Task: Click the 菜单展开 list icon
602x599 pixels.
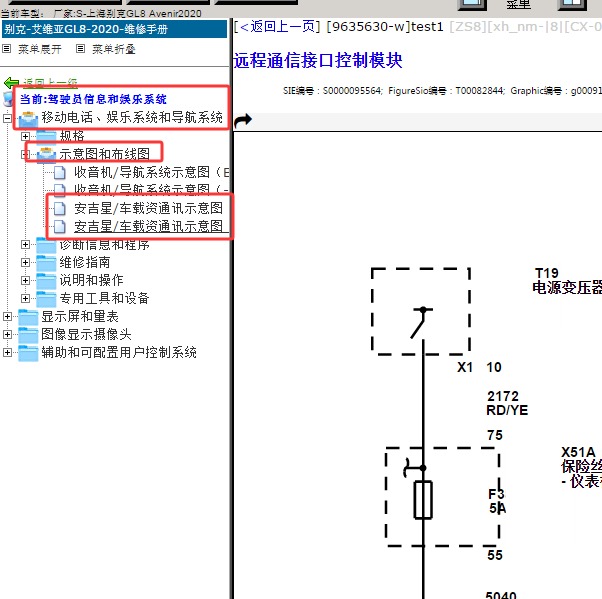Action: [7, 49]
